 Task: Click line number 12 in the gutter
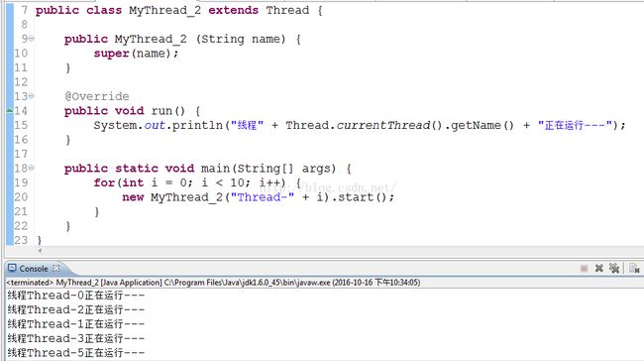pos(21,82)
